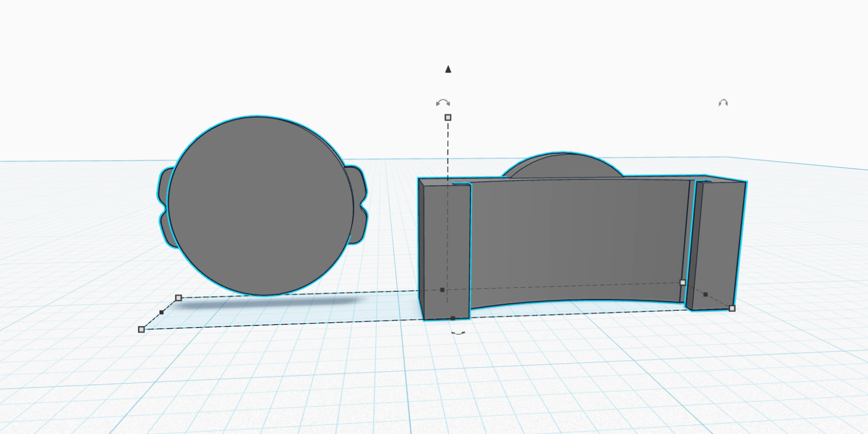
Task: Click the curved rotation handle below the front pillar
Action: pos(458,333)
